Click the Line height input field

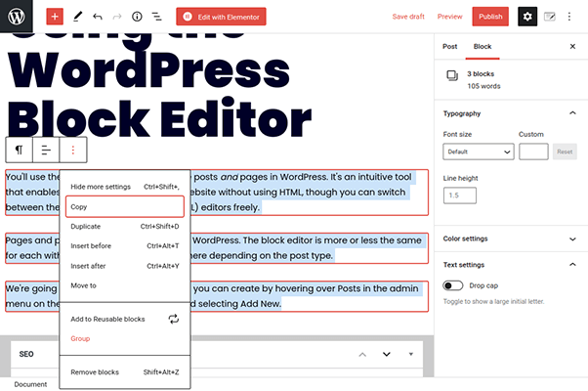point(460,195)
